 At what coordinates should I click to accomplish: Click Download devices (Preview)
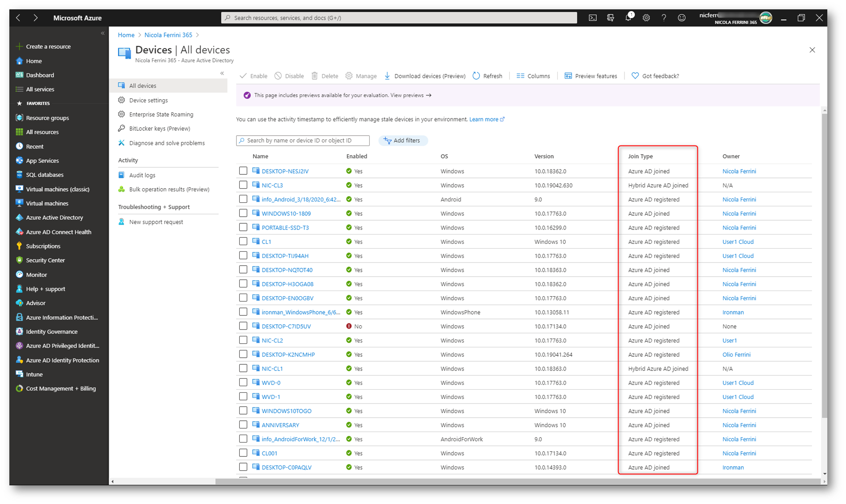425,76
